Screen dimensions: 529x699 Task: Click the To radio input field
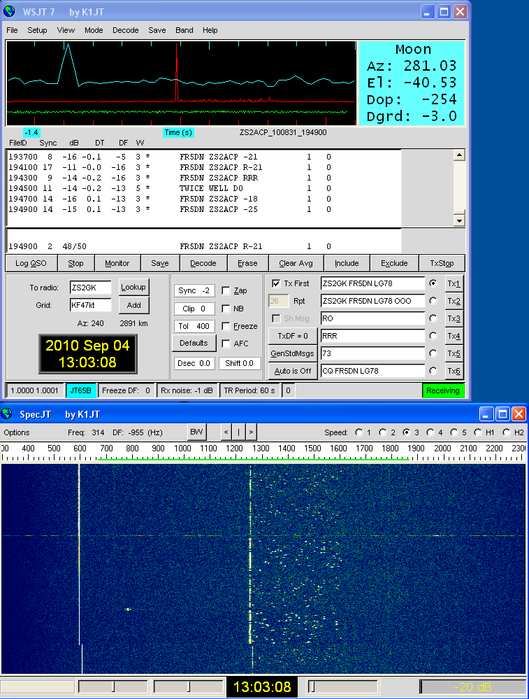tap(90, 288)
